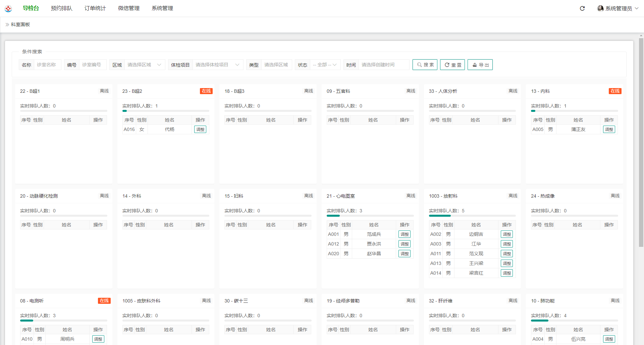Click 调整 for patient 代杨
This screenshot has height=345, width=644.
(x=200, y=129)
